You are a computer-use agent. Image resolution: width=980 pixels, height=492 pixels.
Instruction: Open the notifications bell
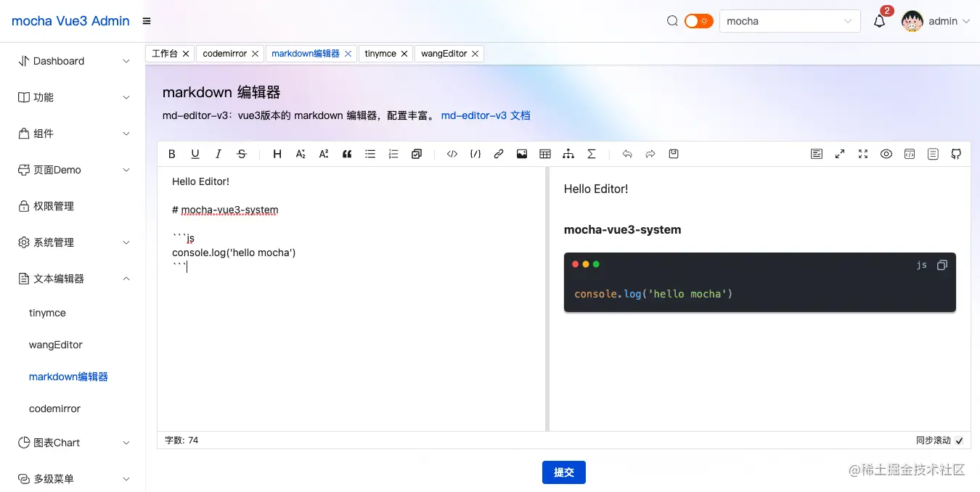pos(879,22)
